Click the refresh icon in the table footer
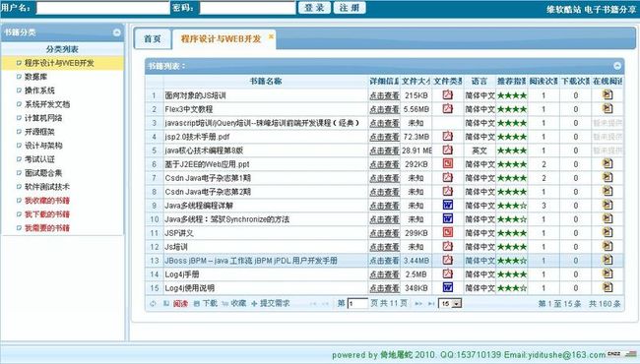The image size is (640, 364). [153, 304]
